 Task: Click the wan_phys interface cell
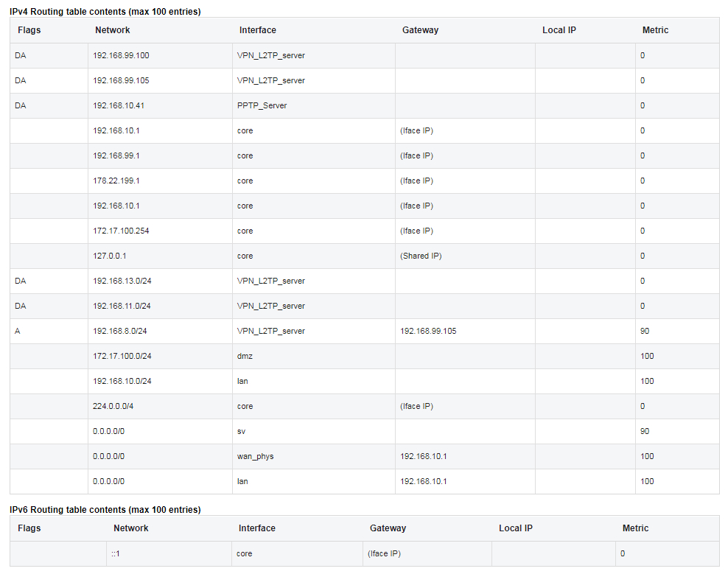256,457
